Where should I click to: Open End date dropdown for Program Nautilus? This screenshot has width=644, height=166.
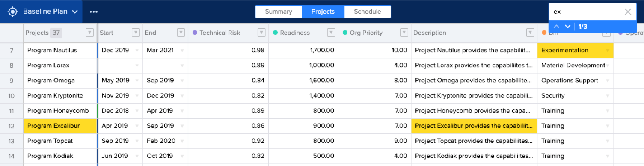pyautogui.click(x=182, y=51)
